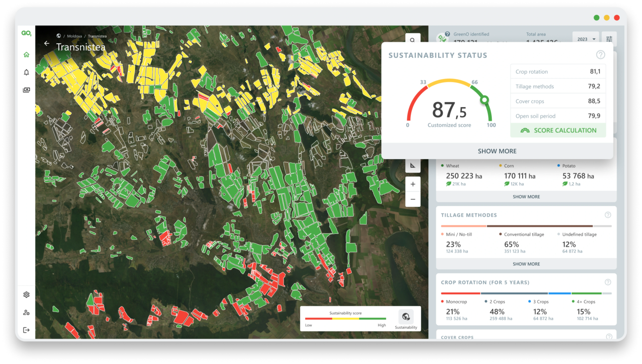Click the money/payments sidebar icon

[x=26, y=90]
